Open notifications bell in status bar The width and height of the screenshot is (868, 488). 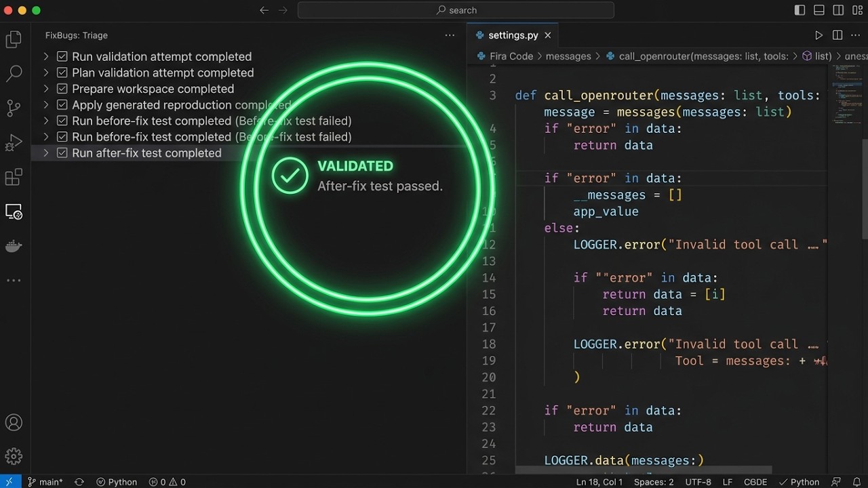click(856, 482)
